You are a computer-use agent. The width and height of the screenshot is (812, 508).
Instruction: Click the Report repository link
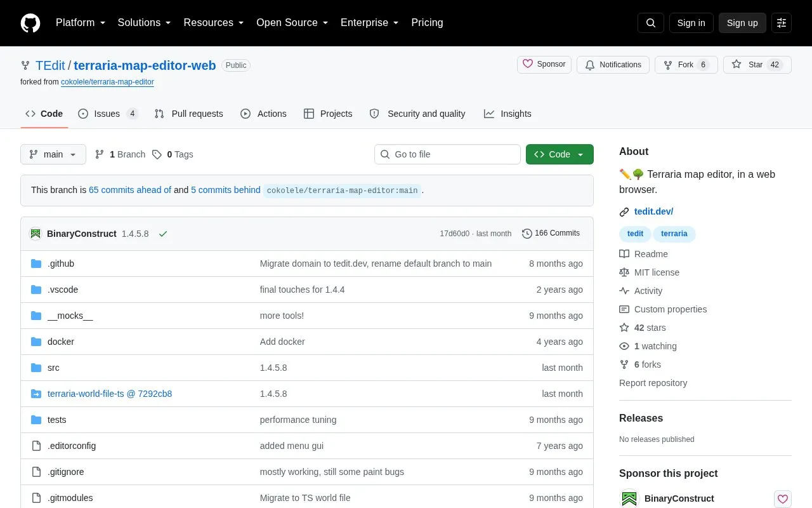(x=653, y=383)
